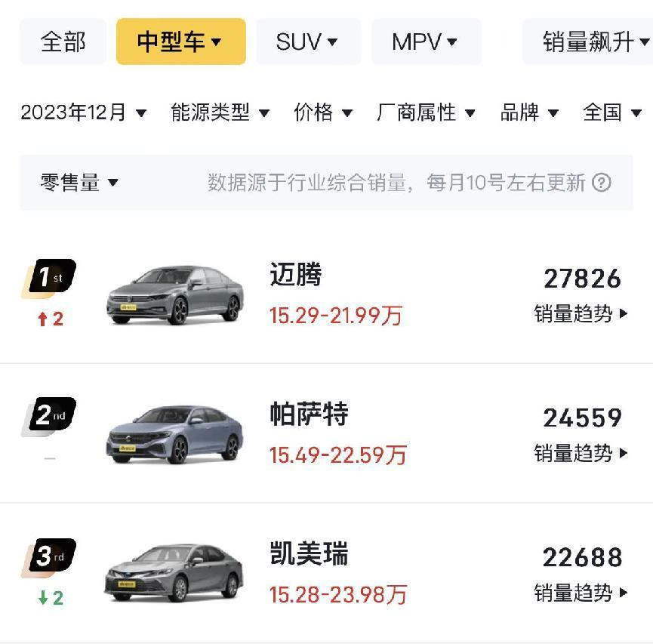Switch the 零售量 metric selector
Viewport: 653px width, 644px height.
click(79, 183)
